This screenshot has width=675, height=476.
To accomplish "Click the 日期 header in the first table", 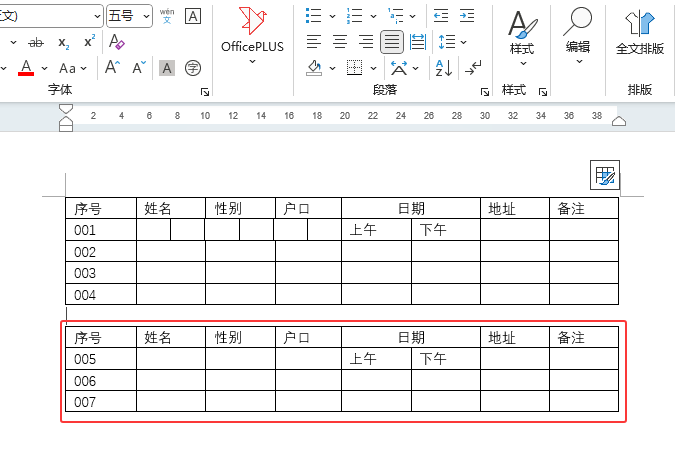I will coord(411,209).
